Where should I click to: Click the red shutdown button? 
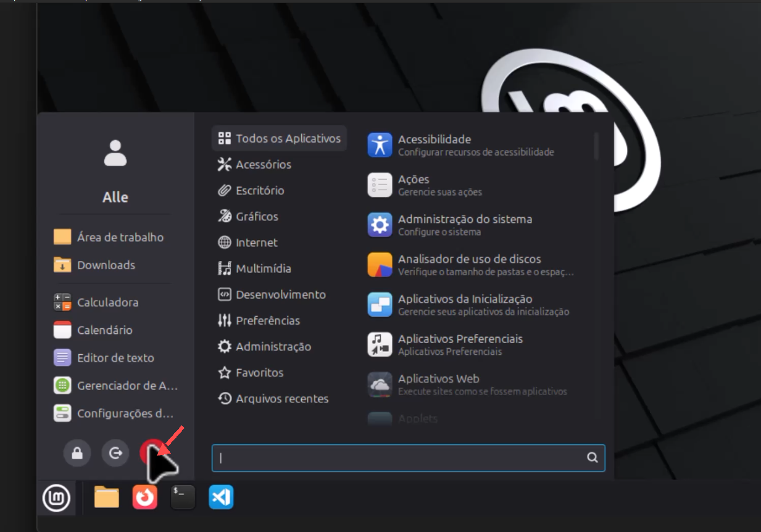click(x=152, y=454)
